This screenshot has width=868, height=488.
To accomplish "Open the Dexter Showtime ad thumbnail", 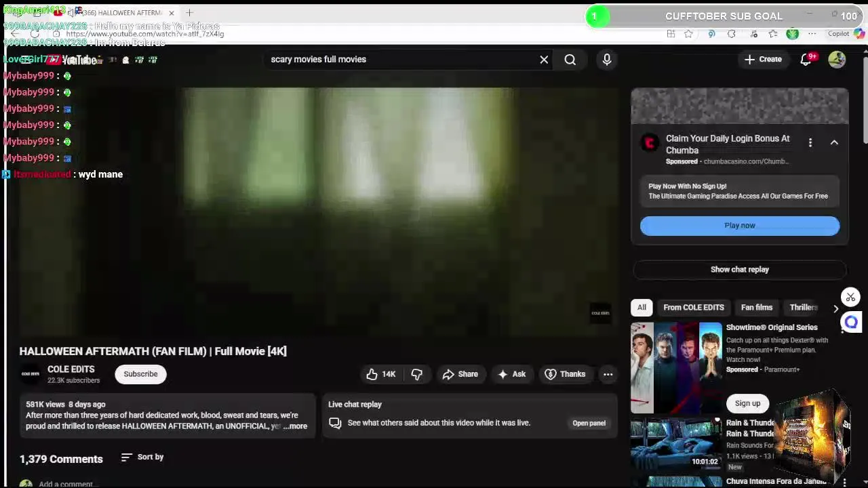I will 677,368.
